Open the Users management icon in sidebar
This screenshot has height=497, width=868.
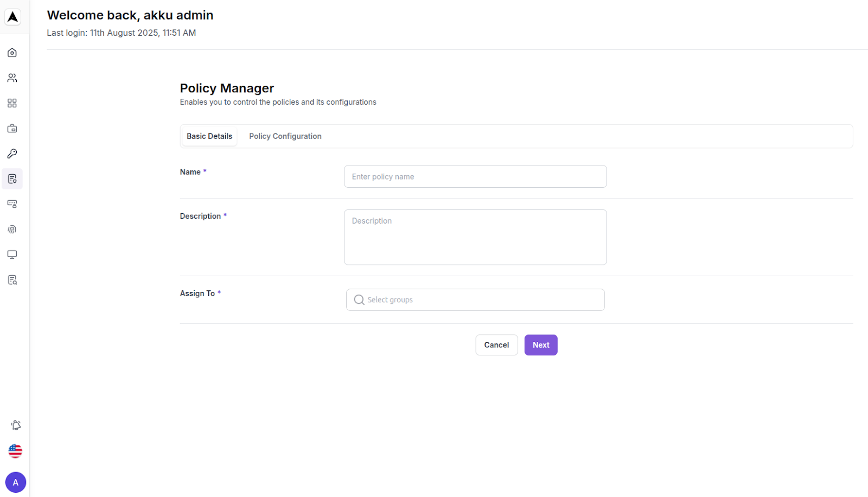click(x=11, y=78)
